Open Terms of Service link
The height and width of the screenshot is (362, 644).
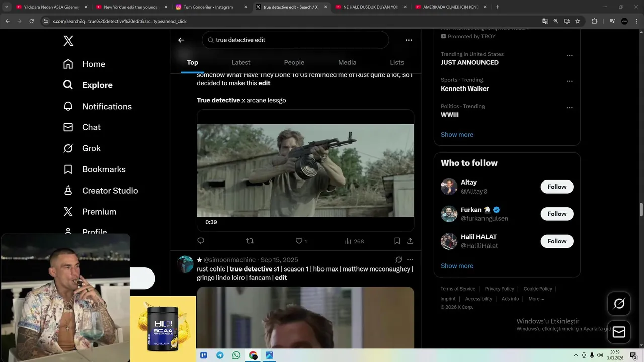point(458,289)
